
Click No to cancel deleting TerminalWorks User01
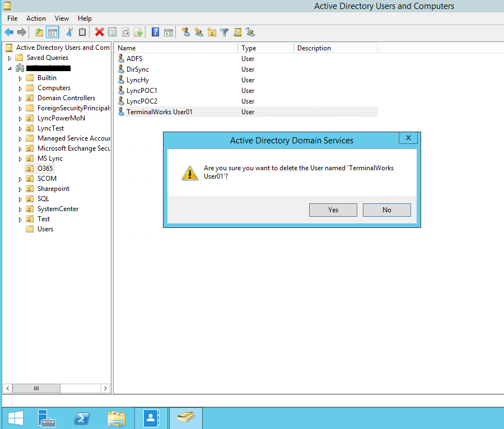pos(386,209)
